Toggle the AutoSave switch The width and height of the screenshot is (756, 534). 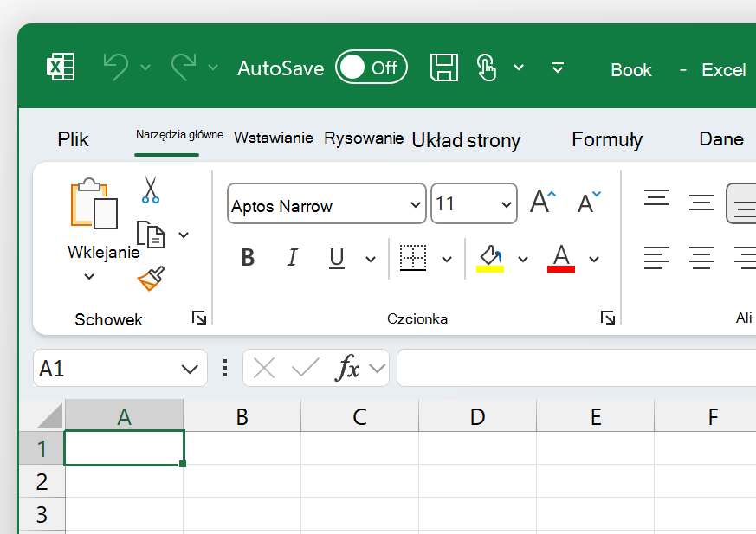tap(372, 67)
